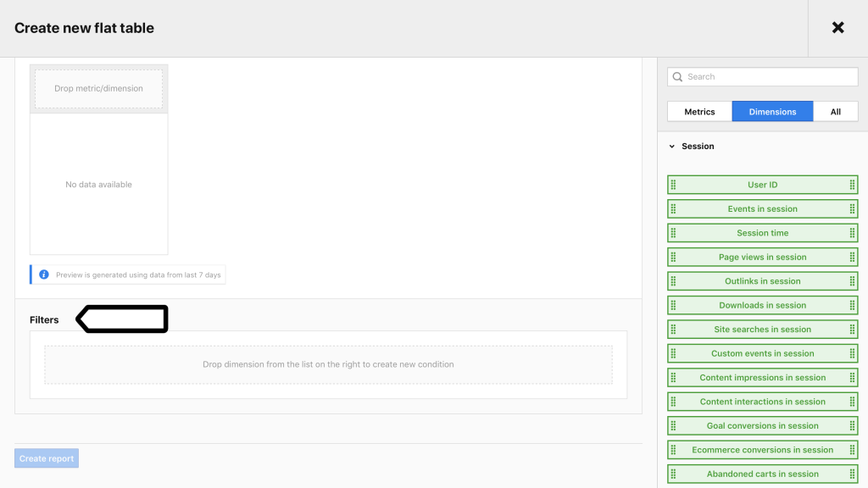Switch to the Dimensions tab
868x488 pixels.
point(772,111)
